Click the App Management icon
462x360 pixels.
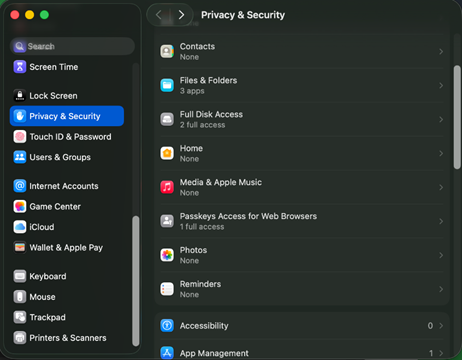167,353
